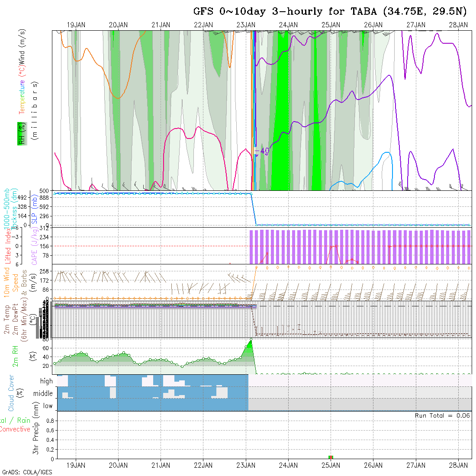The image size is (476, 476).
Task: Select the high cloud cover row label
Action: tap(46, 381)
